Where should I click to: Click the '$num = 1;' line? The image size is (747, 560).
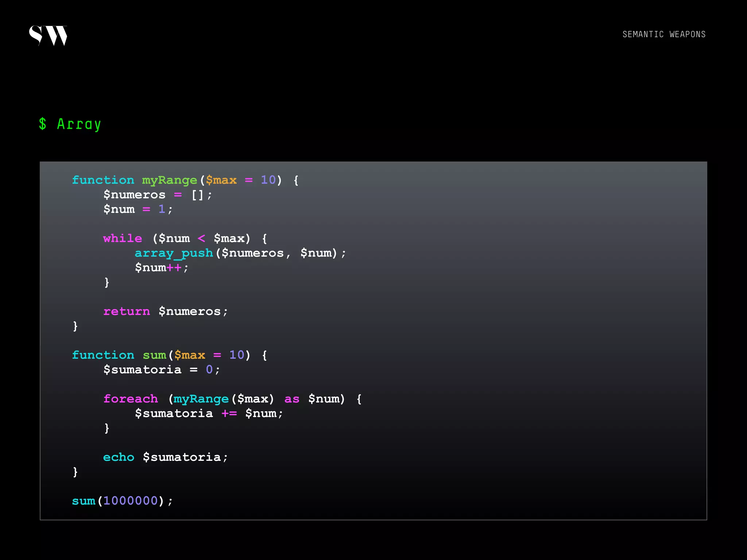point(138,209)
